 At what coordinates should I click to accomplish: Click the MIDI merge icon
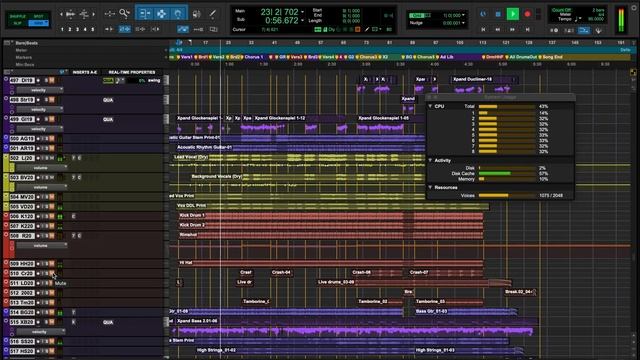pos(598,30)
